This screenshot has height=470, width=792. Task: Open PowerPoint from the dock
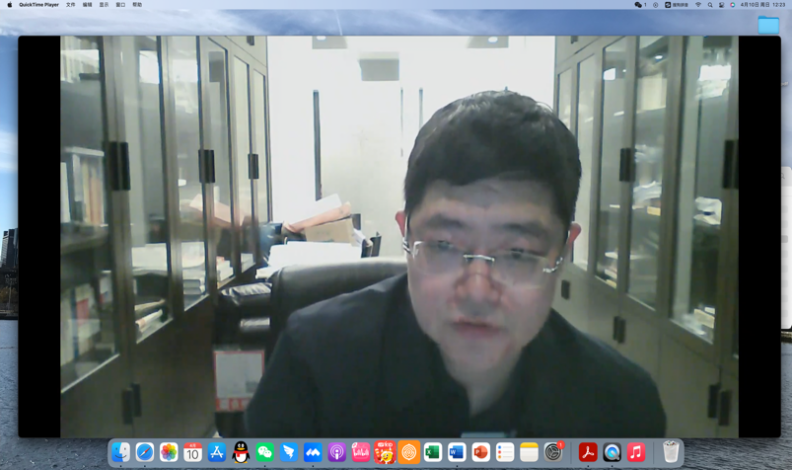[481, 452]
